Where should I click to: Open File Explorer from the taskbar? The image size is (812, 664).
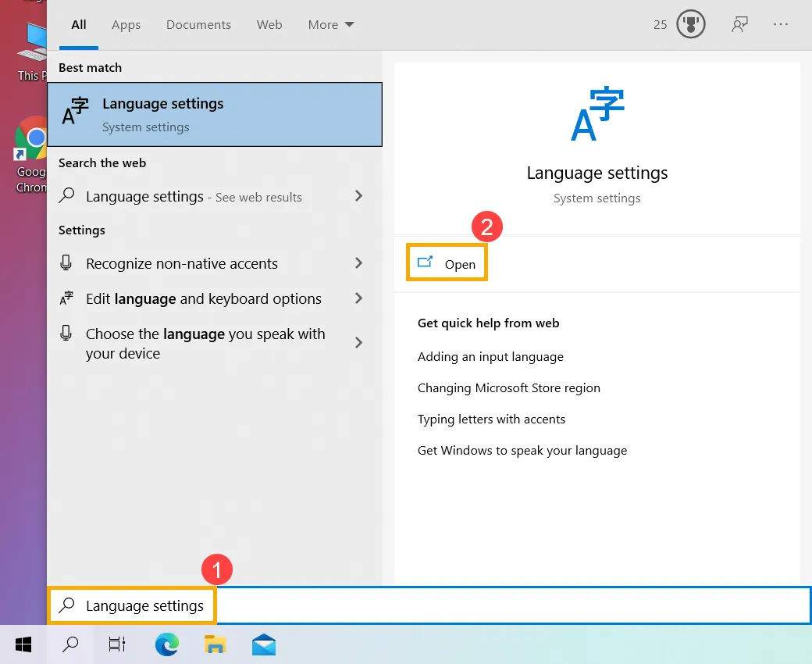[215, 644]
